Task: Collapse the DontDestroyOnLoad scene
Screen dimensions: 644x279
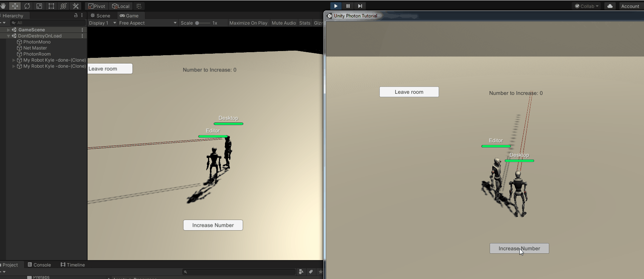Action: pyautogui.click(x=8, y=36)
